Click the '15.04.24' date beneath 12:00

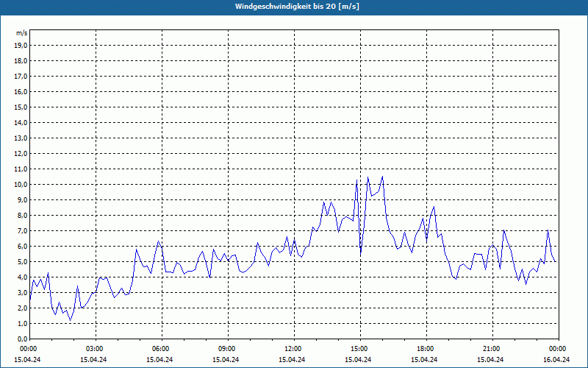[292, 359]
